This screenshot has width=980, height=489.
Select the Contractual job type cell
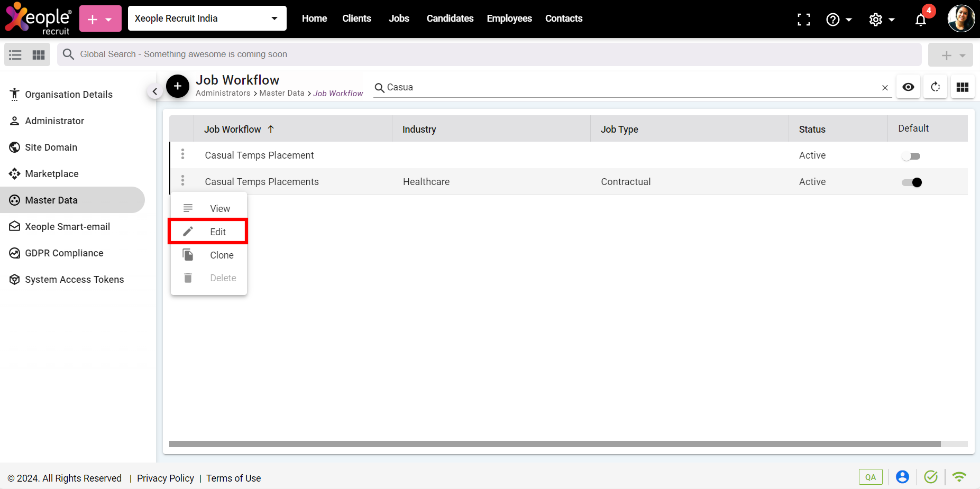tap(626, 182)
